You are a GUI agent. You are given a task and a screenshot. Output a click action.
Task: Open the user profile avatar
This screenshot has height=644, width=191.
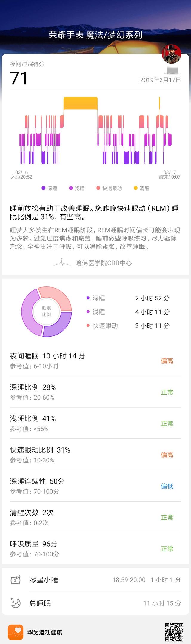pyautogui.click(x=172, y=54)
